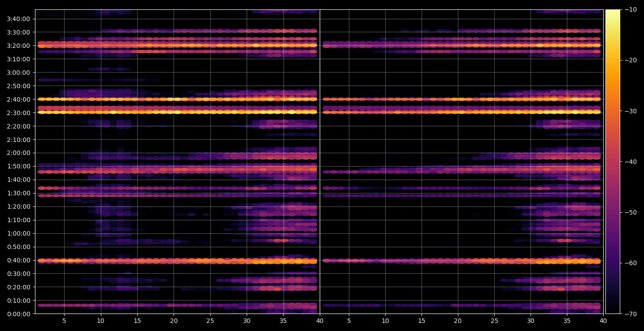Pick the 1:20:00 y-axis tick label
The image size is (644, 331).
[18, 206]
